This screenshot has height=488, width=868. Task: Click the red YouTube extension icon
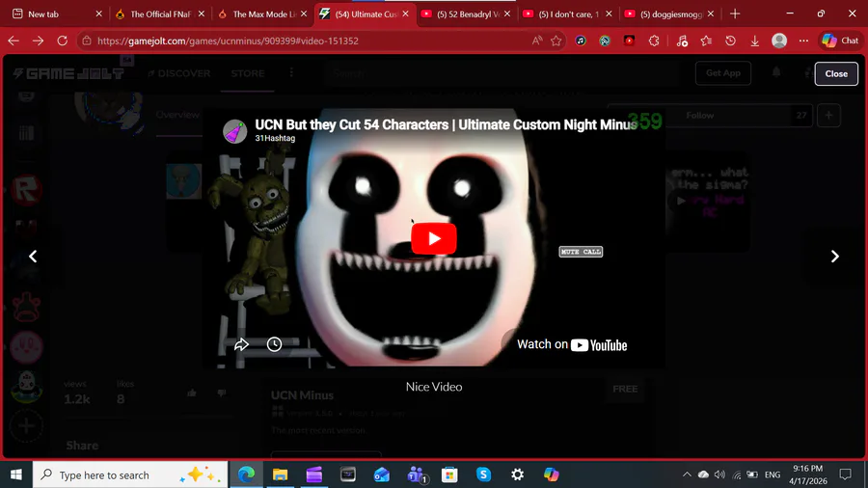click(629, 41)
